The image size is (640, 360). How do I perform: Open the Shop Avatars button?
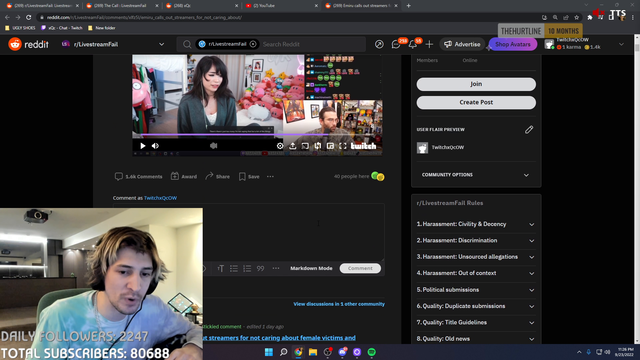click(x=513, y=44)
